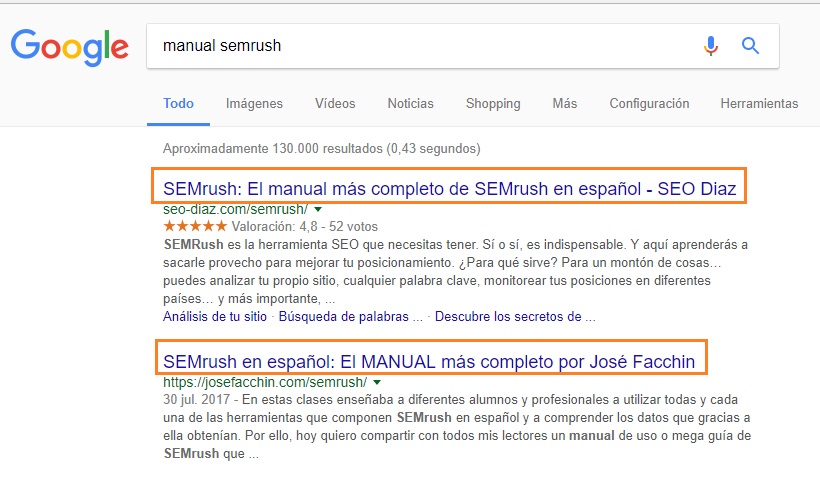
Task: Open the Shopping tab
Action: click(493, 103)
